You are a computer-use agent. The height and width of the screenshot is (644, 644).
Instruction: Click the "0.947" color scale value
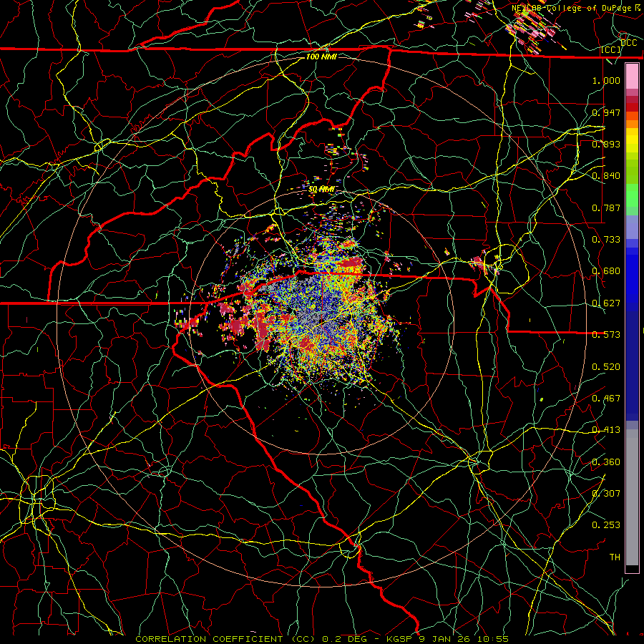click(x=606, y=112)
